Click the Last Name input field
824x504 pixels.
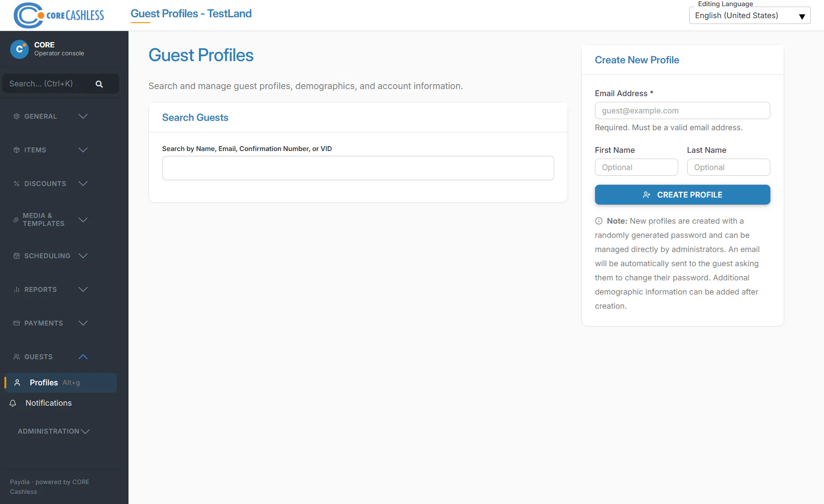coord(728,167)
